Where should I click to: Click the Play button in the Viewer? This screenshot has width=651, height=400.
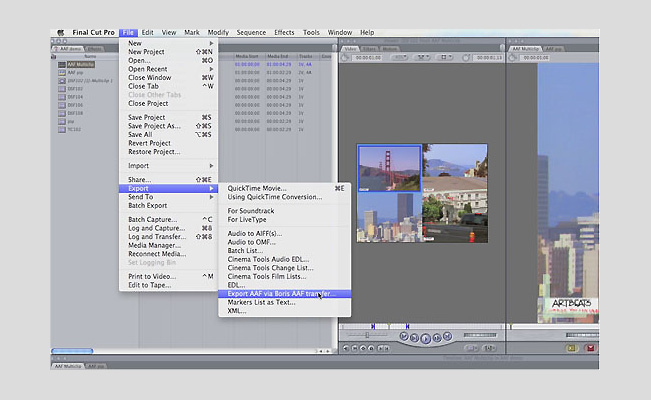click(x=426, y=339)
